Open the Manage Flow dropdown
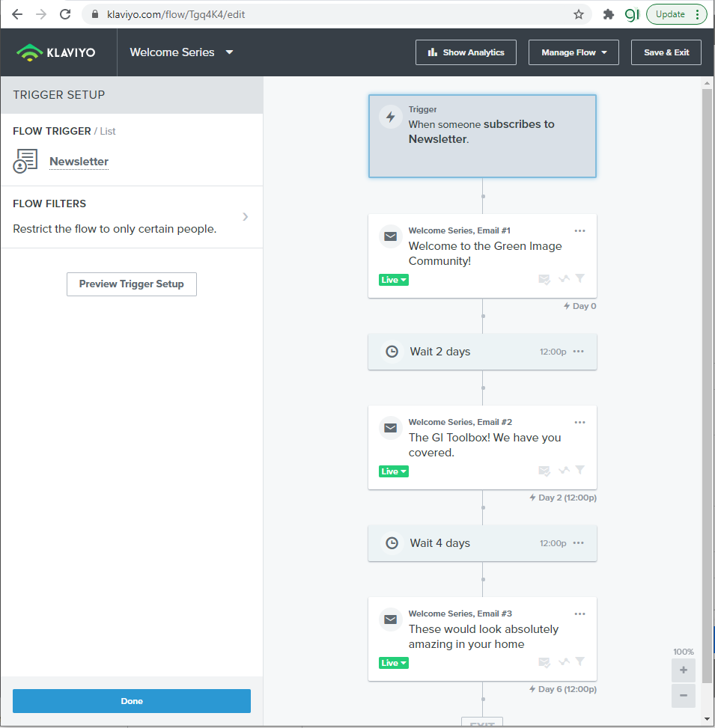 coord(573,52)
